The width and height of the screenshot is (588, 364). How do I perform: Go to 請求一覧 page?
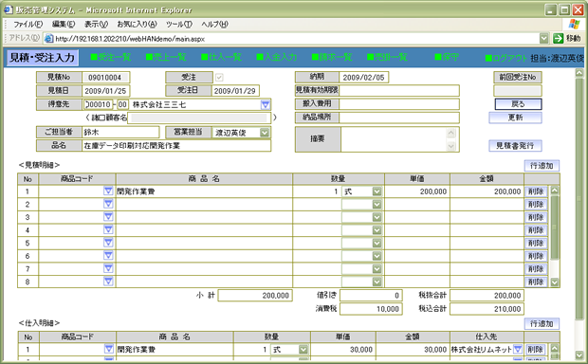click(332, 58)
